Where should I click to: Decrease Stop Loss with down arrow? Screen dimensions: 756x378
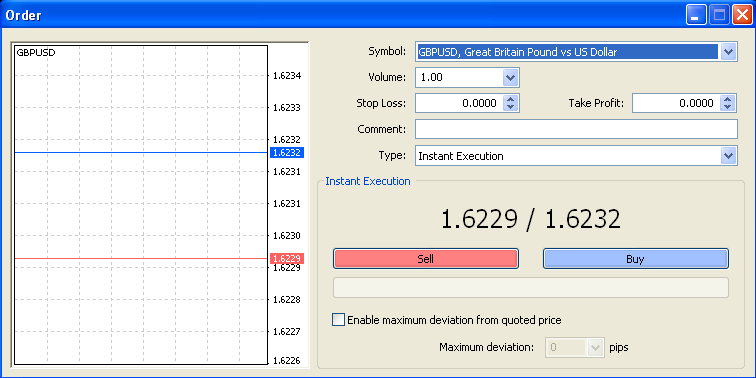pos(511,107)
